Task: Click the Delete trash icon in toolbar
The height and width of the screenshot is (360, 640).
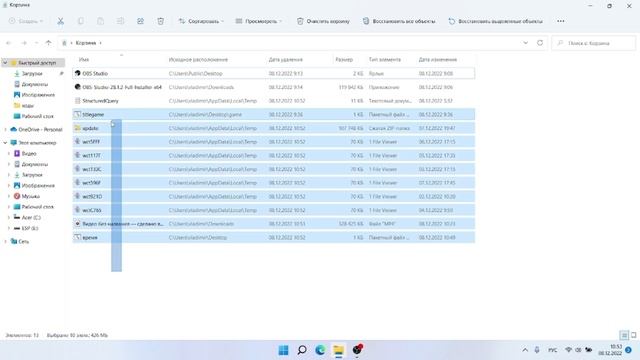Action: click(160, 21)
